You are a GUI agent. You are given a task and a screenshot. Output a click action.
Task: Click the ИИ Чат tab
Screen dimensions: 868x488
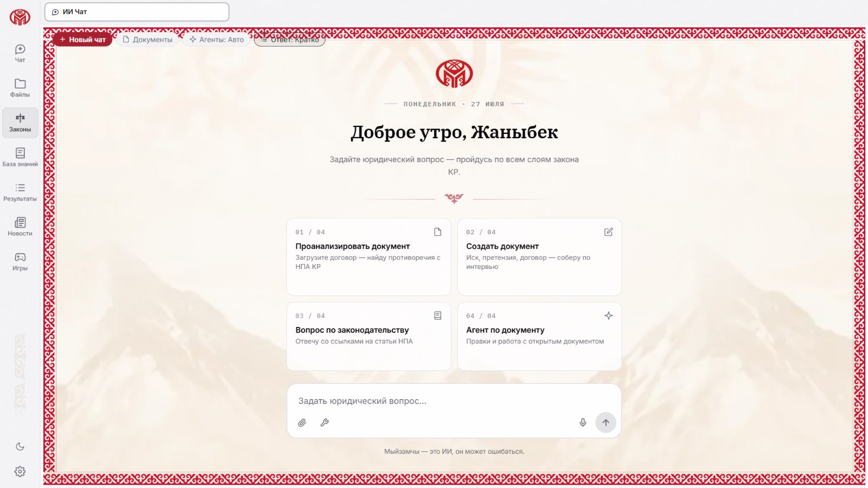(137, 12)
